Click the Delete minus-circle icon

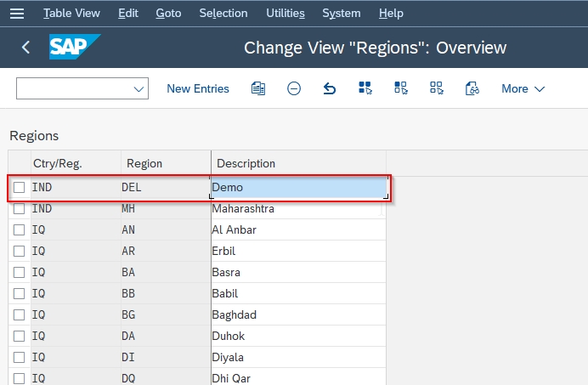tap(294, 89)
